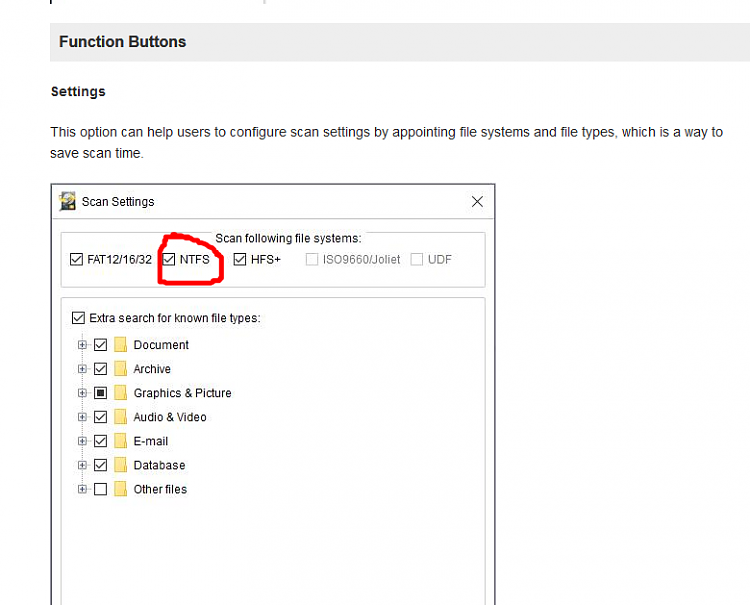Select the Archive tree label
The height and width of the screenshot is (605, 750).
tap(152, 369)
